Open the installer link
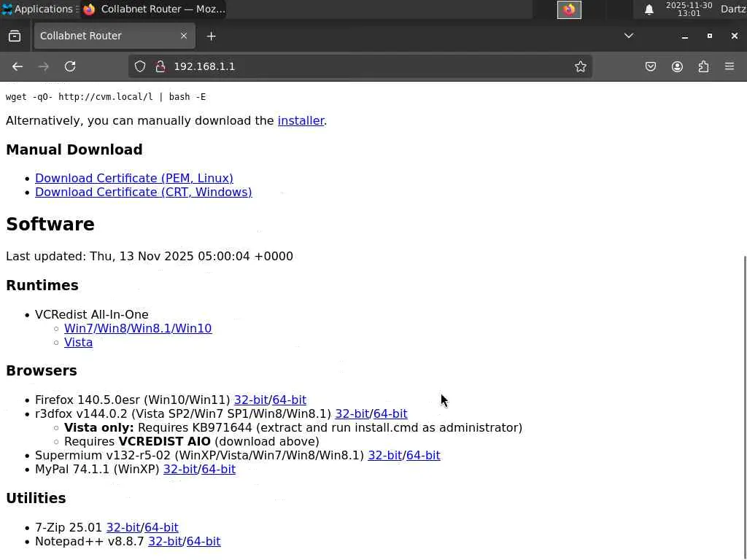The height and width of the screenshot is (560, 747). click(301, 121)
